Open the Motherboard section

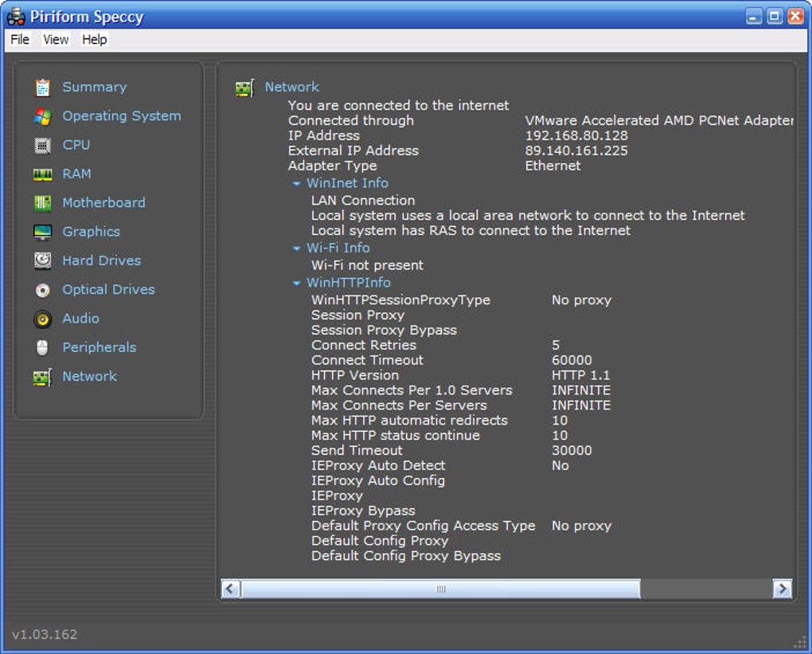(x=103, y=202)
